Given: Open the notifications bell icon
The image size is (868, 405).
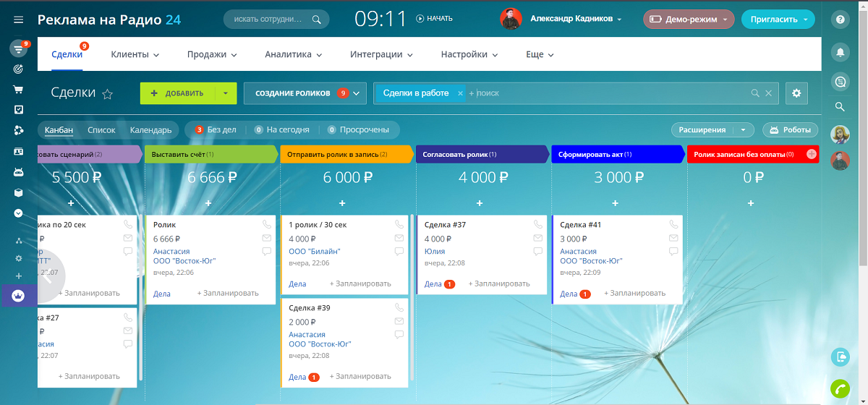Looking at the screenshot, I should point(840,52).
